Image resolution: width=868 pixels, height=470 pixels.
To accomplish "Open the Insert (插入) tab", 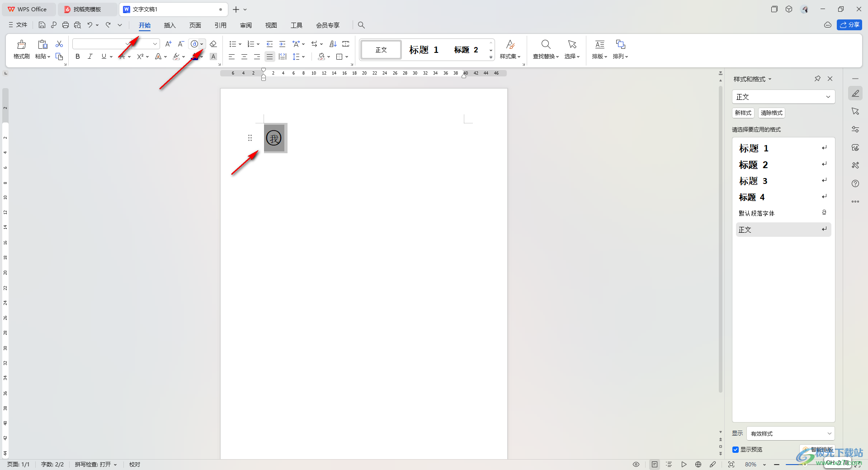I will click(170, 25).
